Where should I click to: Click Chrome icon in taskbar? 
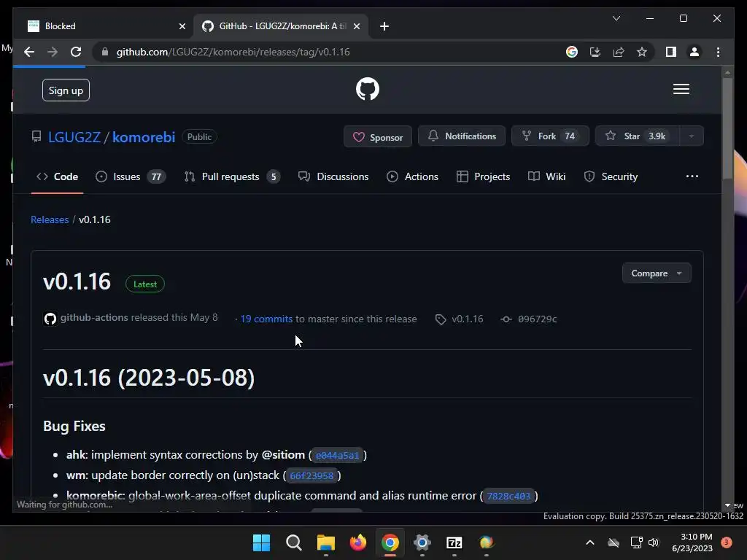coord(390,542)
